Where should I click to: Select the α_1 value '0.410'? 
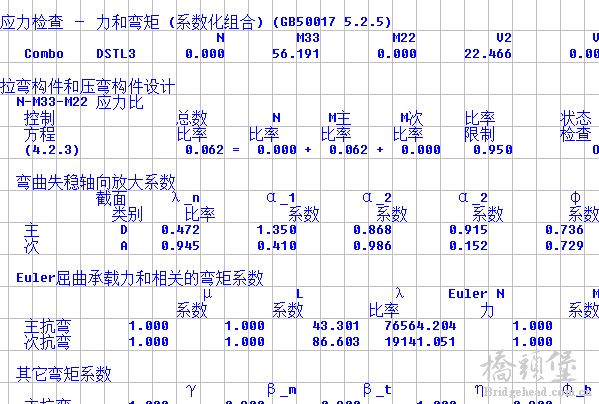277,246
